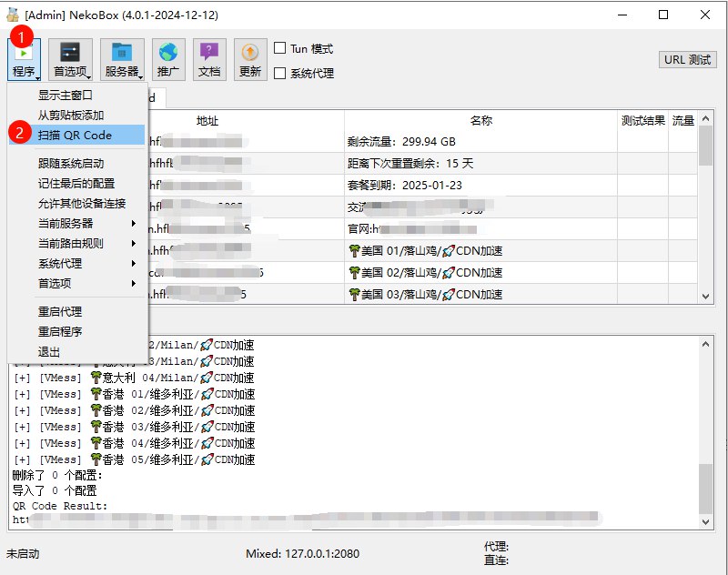Click the 更新 update icon
The image size is (728, 575).
point(250,60)
